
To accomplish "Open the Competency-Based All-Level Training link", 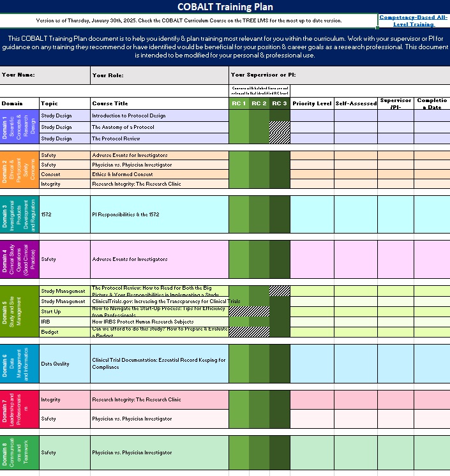I will point(414,20).
